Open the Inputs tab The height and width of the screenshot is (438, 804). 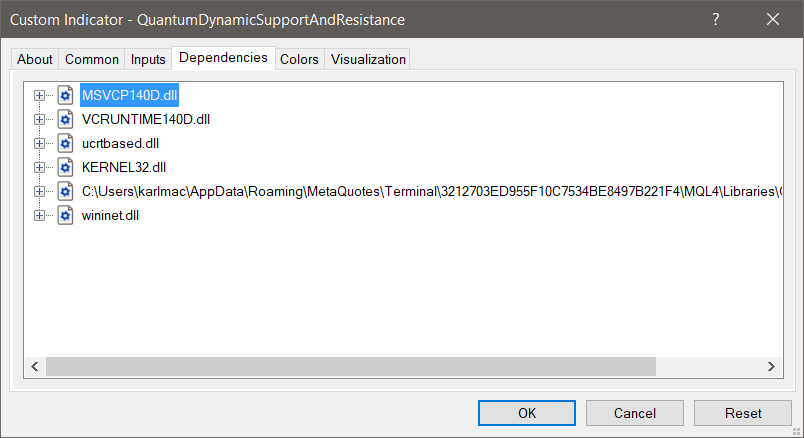149,59
